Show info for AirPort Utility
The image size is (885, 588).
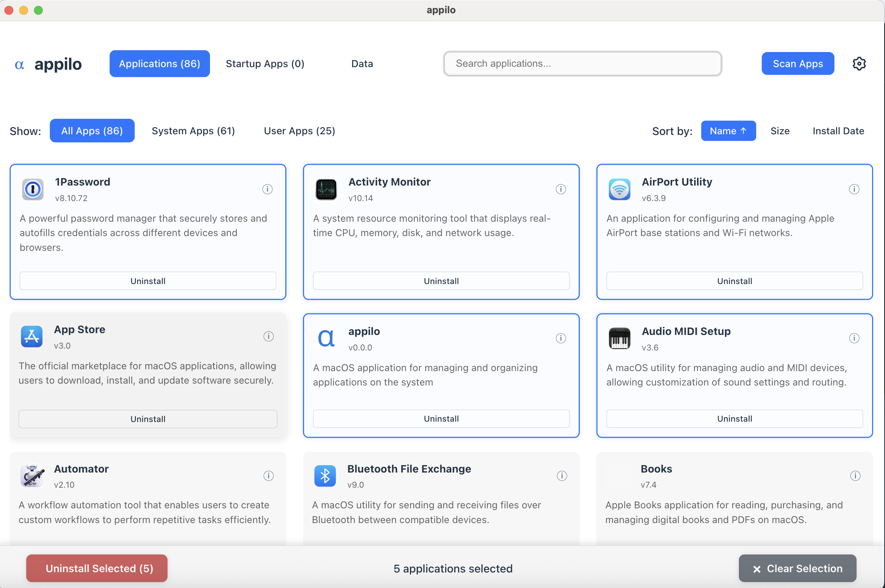(854, 189)
